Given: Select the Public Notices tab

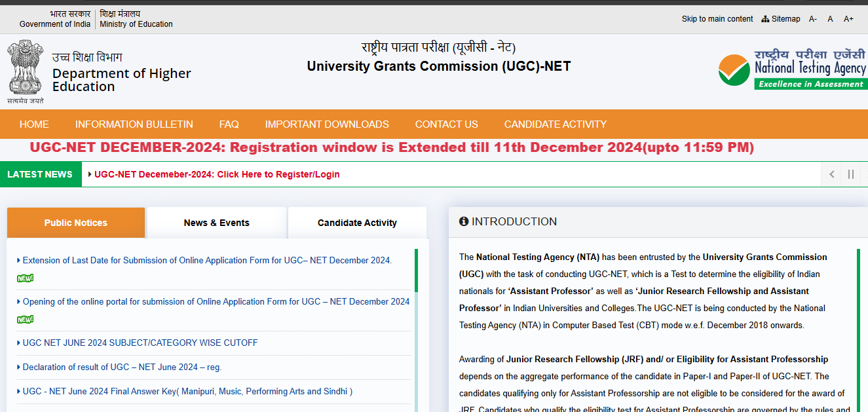Looking at the screenshot, I should coord(75,223).
